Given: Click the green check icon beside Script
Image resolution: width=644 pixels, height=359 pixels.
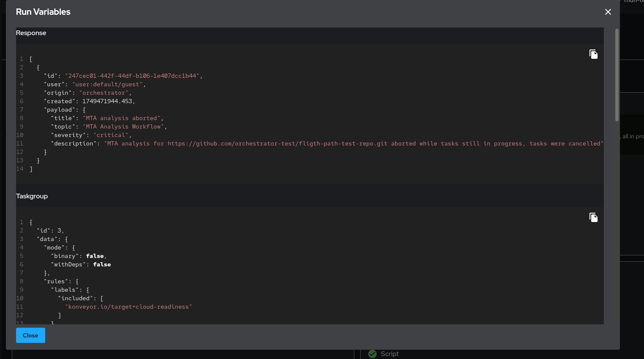Looking at the screenshot, I should (372, 354).
